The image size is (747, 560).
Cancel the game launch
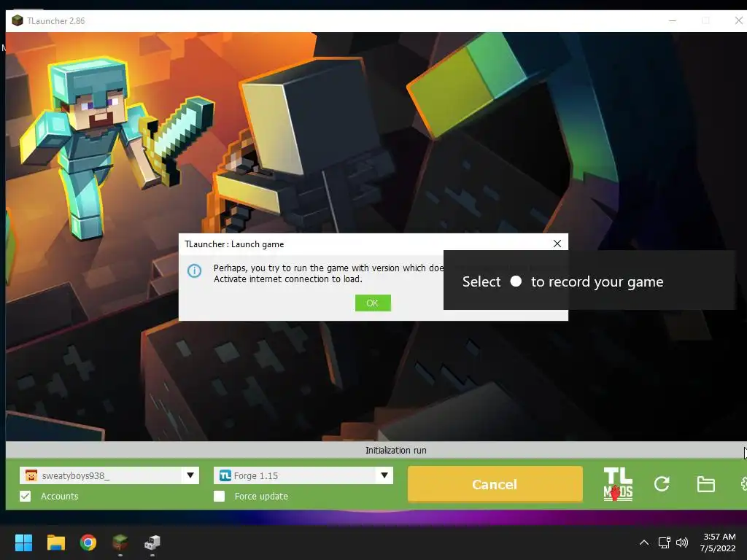click(x=495, y=484)
